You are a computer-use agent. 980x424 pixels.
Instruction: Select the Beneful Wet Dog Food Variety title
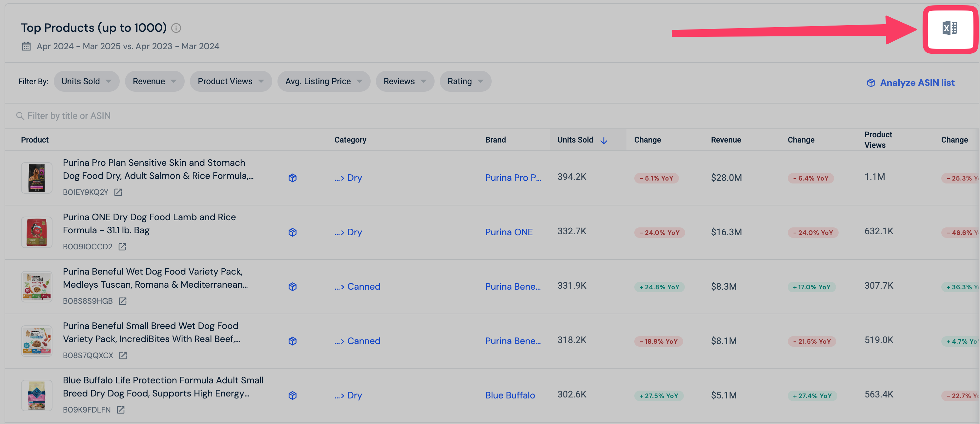tap(155, 278)
